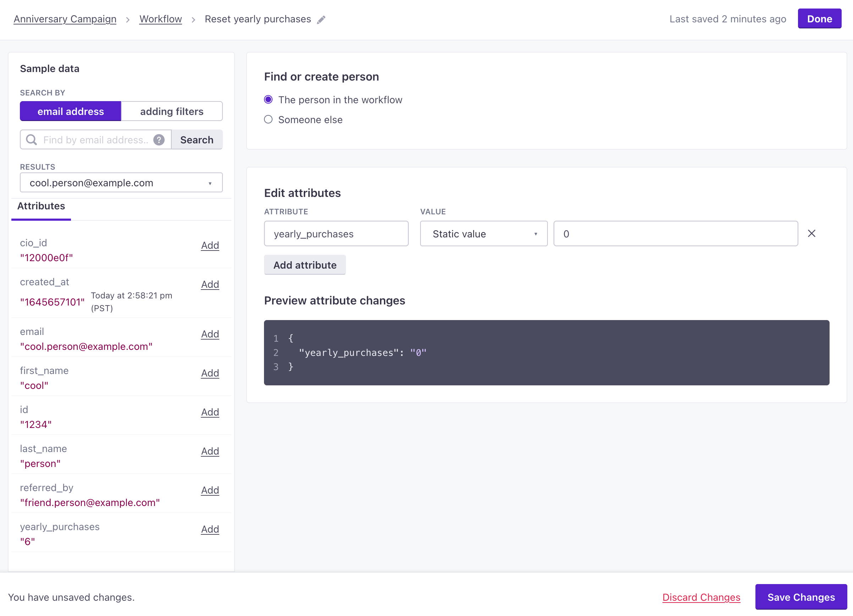Click the Save Changes button
Screen dimensions: 853x616
801,597
